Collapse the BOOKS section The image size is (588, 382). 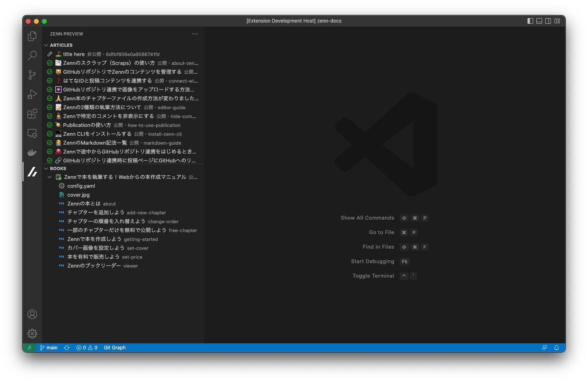point(46,168)
